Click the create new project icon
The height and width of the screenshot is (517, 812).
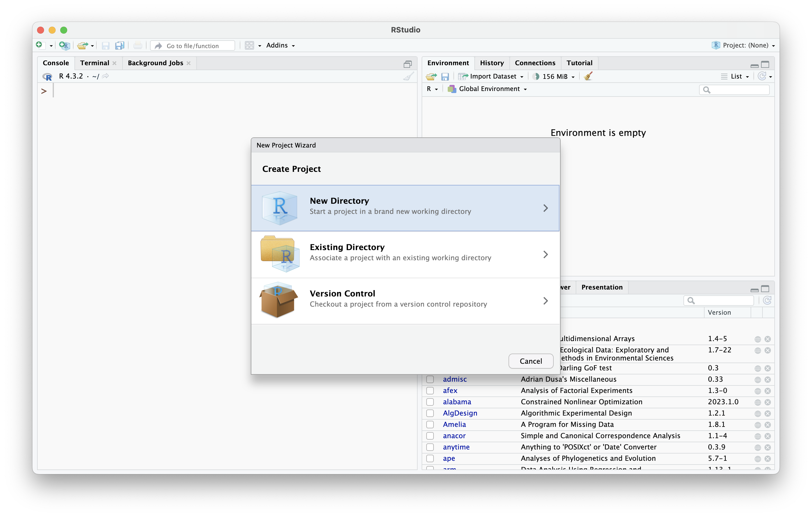tap(64, 45)
